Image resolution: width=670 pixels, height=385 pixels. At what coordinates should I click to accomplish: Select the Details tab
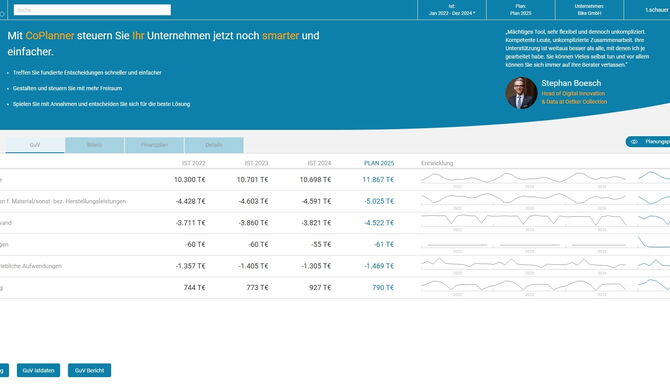click(214, 145)
